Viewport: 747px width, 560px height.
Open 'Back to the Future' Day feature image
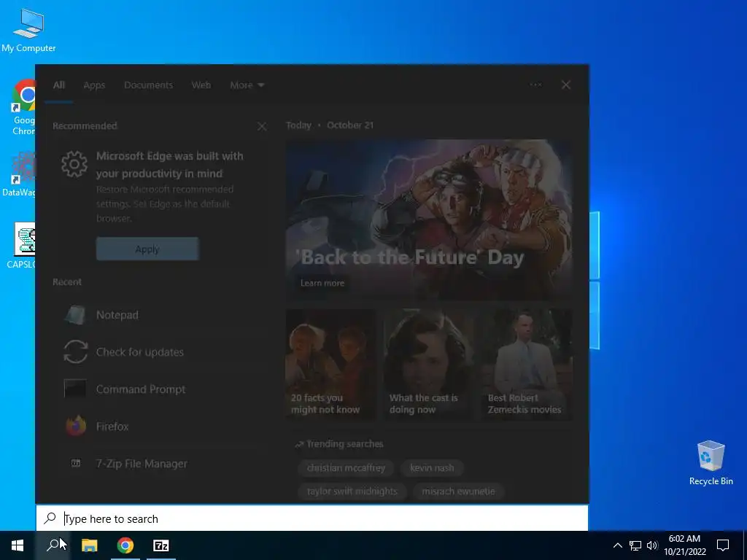coord(429,219)
